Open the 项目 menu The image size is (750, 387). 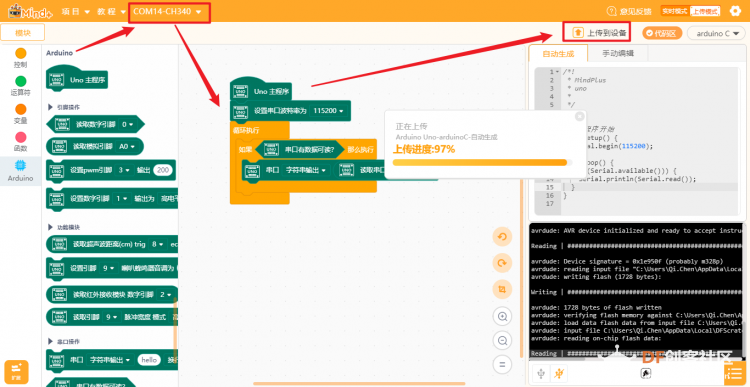[x=76, y=11]
